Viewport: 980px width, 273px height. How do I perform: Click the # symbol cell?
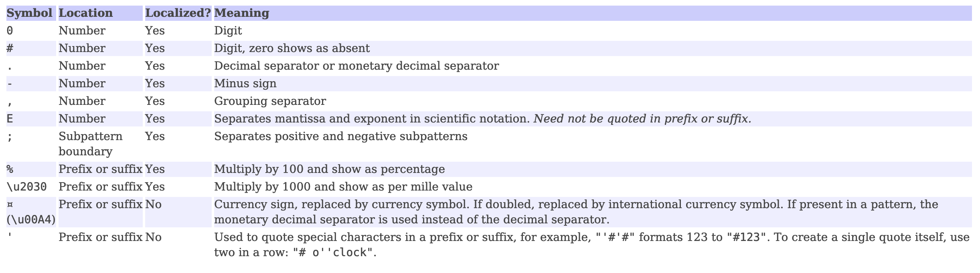coord(10,48)
